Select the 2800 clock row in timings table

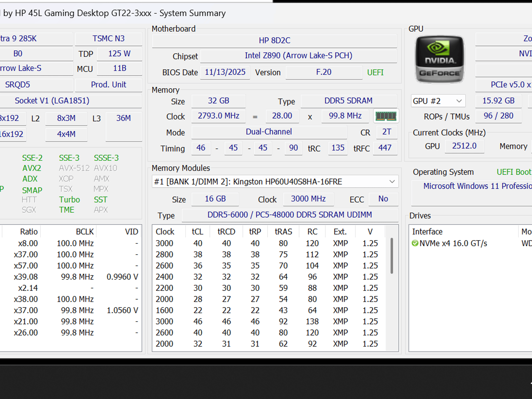pos(269,255)
